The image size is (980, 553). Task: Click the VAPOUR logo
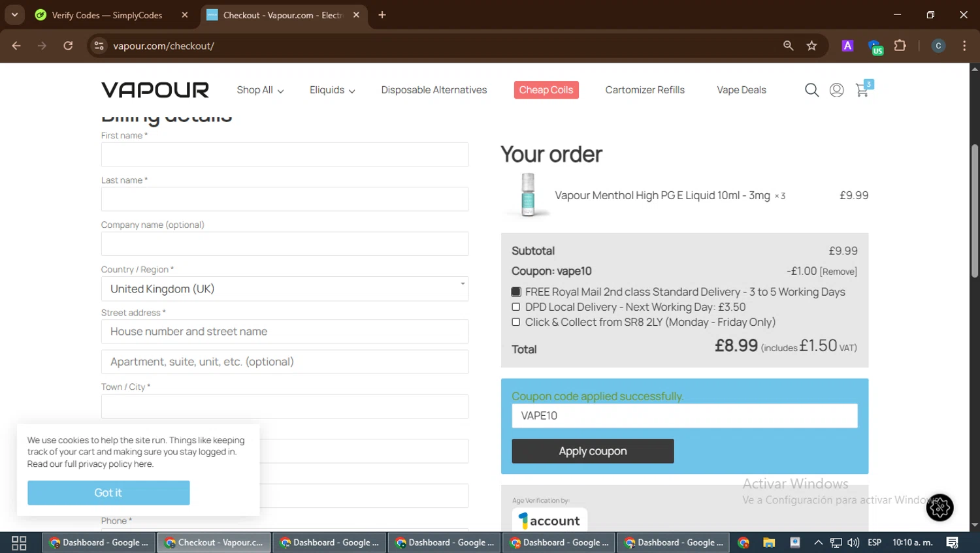pyautogui.click(x=155, y=90)
